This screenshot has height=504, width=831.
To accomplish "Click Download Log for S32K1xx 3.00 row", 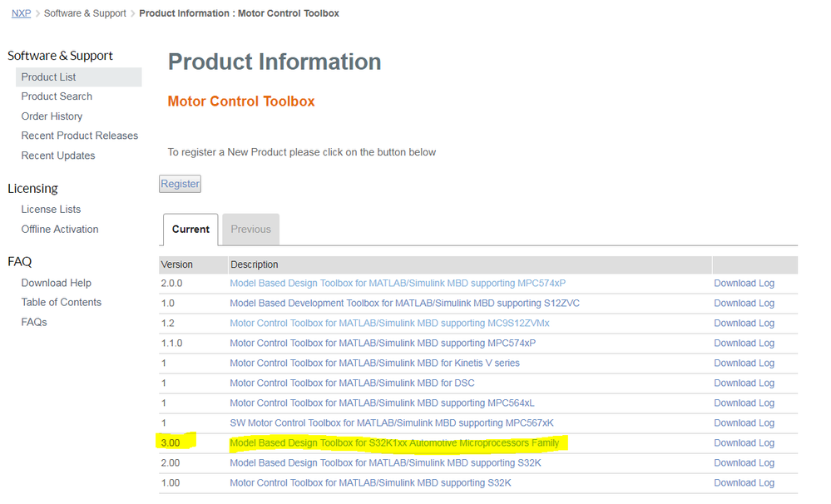I will tap(744, 442).
